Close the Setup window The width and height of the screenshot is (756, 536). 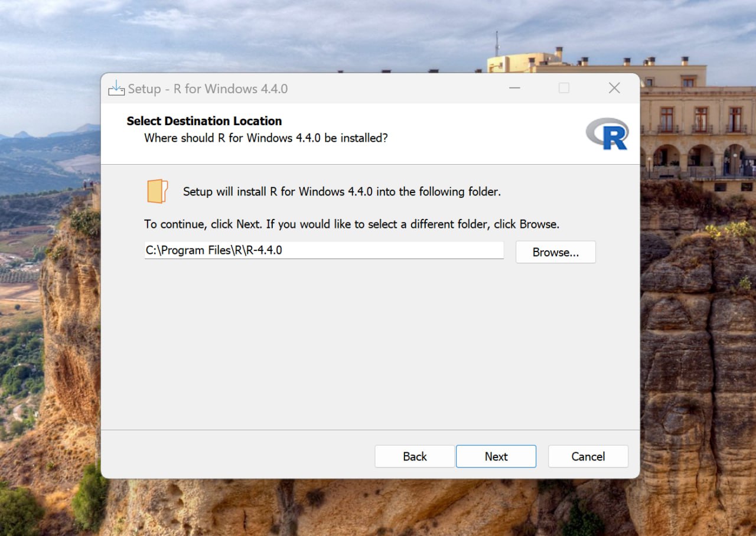(614, 89)
